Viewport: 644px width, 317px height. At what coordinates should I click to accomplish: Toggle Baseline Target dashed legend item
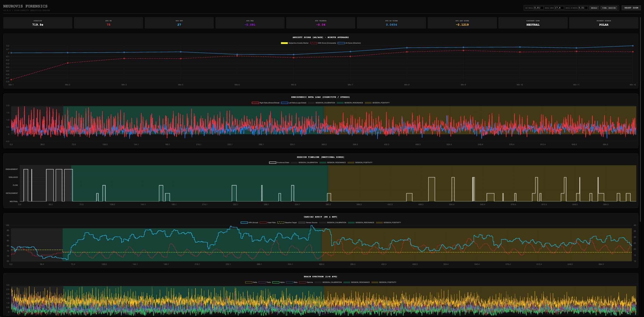coord(287,223)
